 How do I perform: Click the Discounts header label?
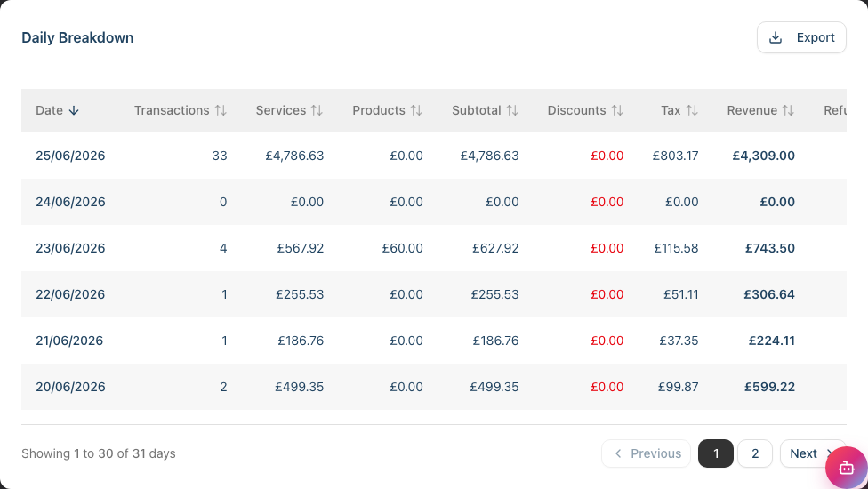[576, 110]
